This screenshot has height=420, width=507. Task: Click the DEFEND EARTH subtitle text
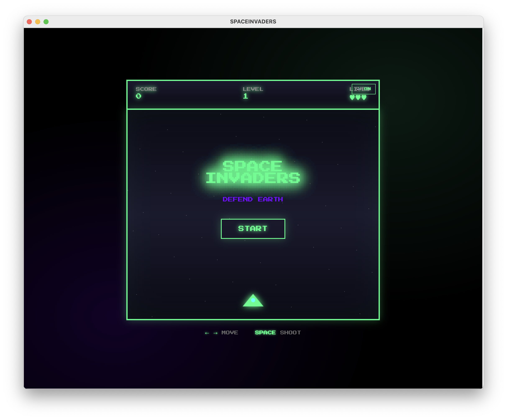pyautogui.click(x=252, y=199)
